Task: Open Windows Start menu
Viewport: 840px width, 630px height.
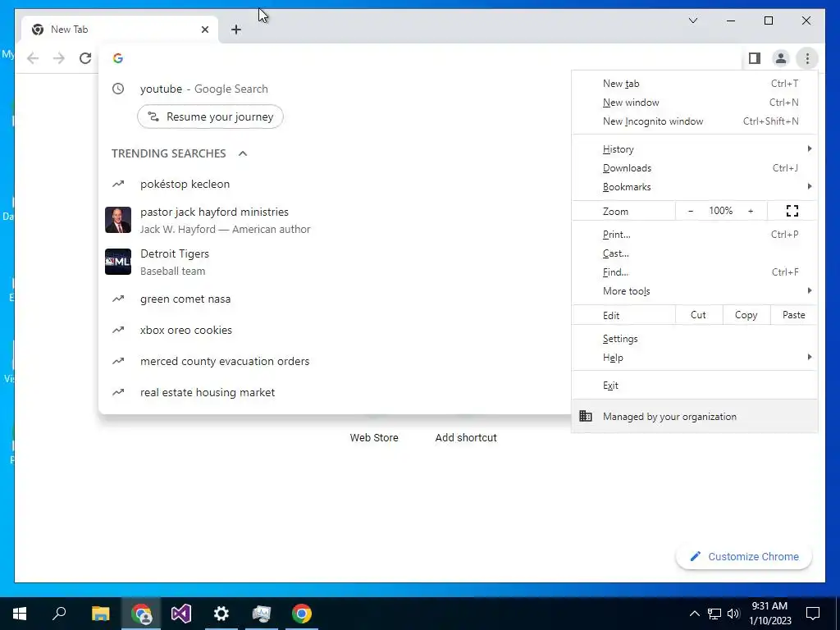Action: 20,614
